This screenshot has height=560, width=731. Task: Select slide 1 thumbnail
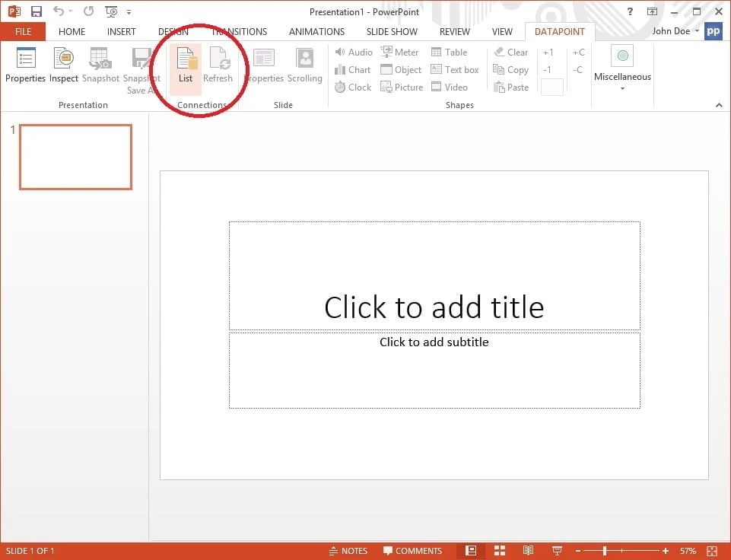click(75, 157)
